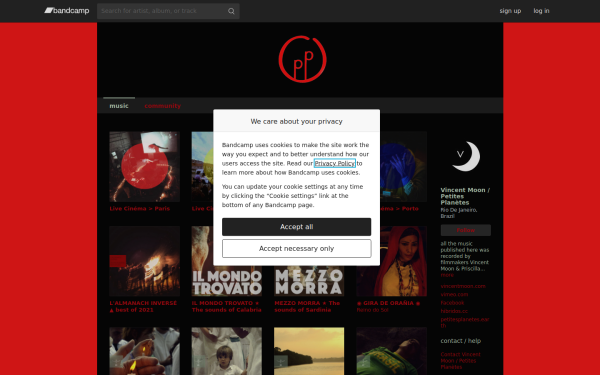Click the red PP circle logo banner

(302, 59)
